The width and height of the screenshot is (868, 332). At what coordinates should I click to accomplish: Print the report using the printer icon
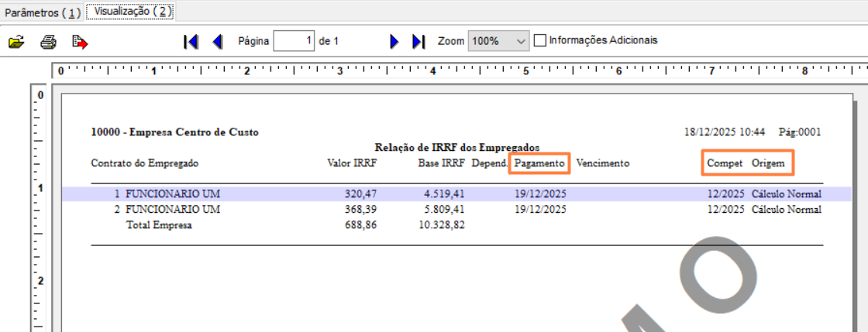48,42
